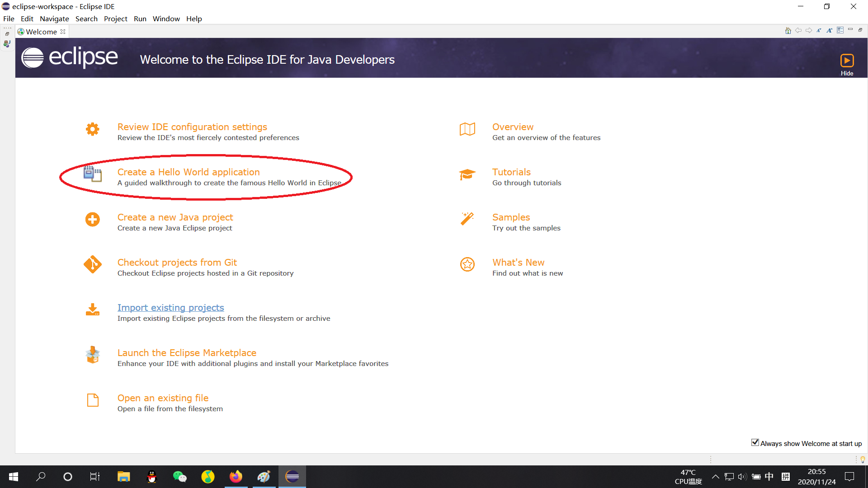The height and width of the screenshot is (488, 868).
Task: Uncheck Always show Welcome at start up
Action: coord(755,443)
